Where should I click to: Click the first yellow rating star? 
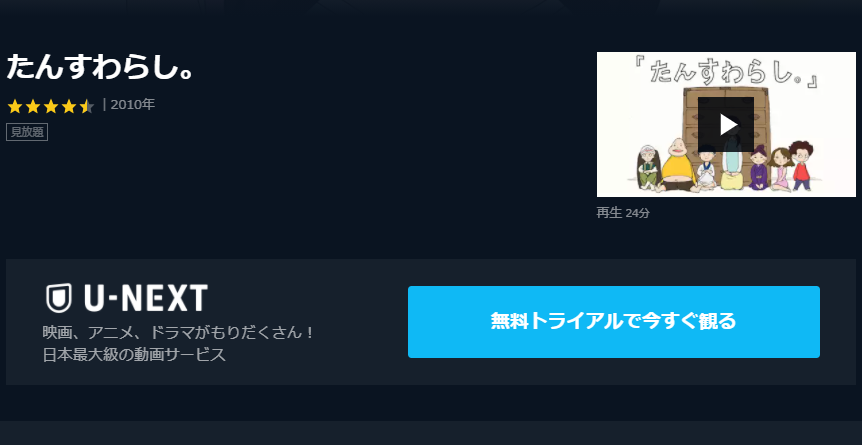coord(15,106)
